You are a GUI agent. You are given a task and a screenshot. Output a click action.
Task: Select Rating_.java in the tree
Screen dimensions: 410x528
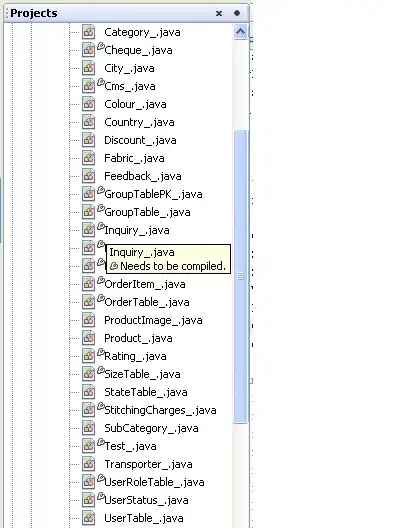pyautogui.click(x=135, y=356)
